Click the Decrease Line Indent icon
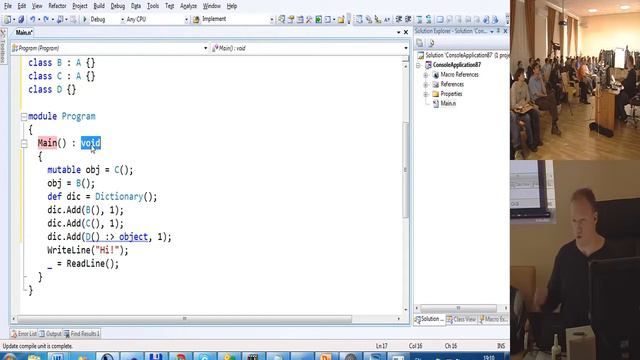 [399, 19]
